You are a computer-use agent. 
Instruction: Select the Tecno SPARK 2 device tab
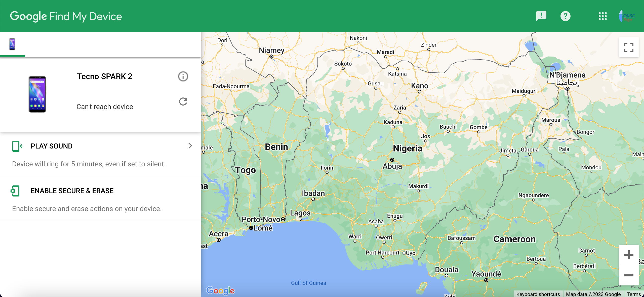12,44
